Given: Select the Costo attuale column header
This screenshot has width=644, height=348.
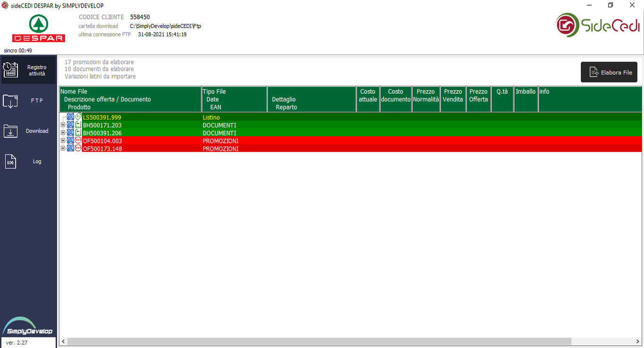Looking at the screenshot, I should [368, 99].
